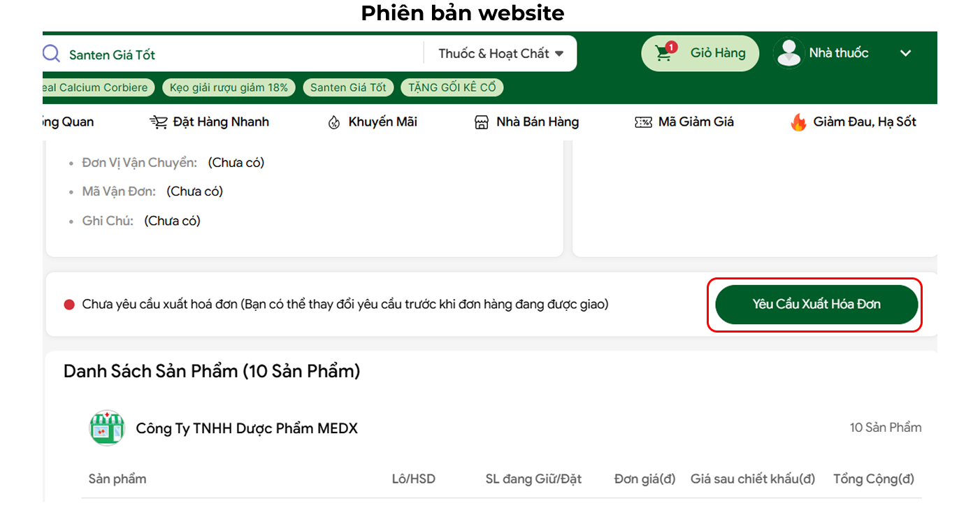Click the MEDX seller shop logo

click(x=107, y=428)
